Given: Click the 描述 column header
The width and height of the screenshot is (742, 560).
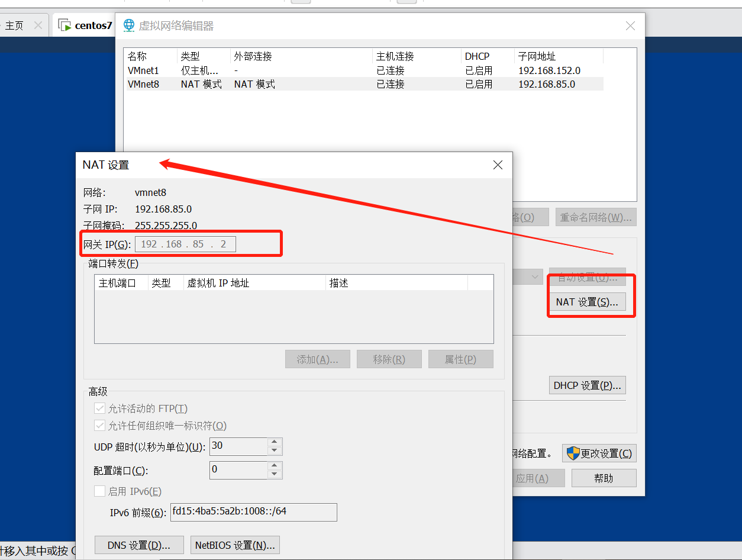Looking at the screenshot, I should coord(396,283).
